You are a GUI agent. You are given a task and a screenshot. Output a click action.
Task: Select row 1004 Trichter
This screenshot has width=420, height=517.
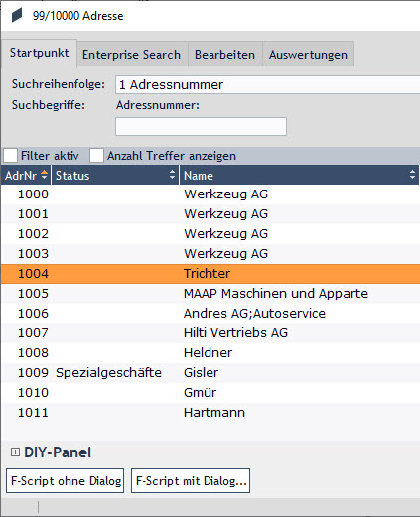pyautogui.click(x=210, y=274)
